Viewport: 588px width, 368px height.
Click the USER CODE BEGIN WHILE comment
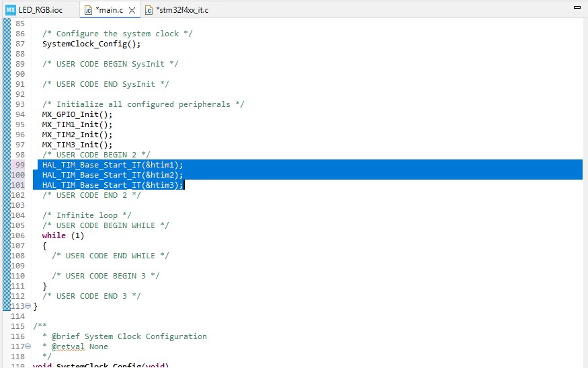tap(106, 225)
